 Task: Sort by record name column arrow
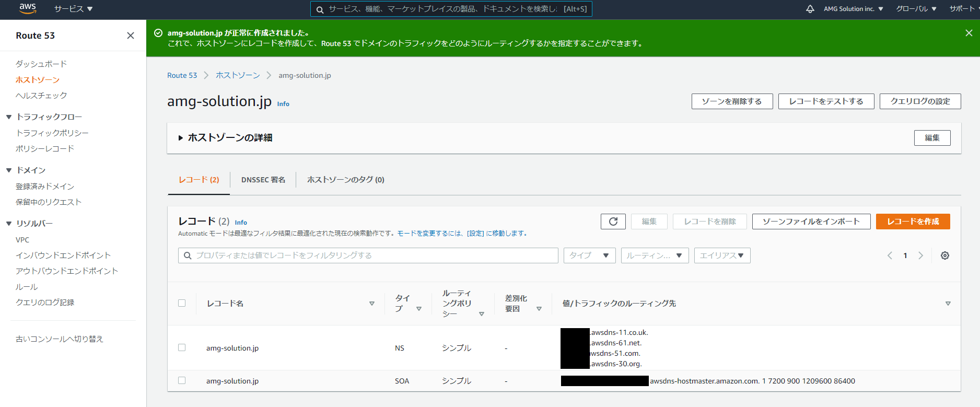pos(372,304)
